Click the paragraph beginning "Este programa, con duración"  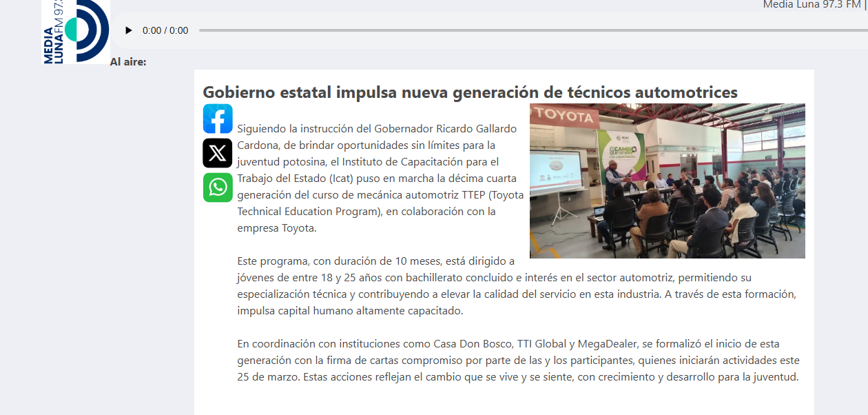point(517,286)
